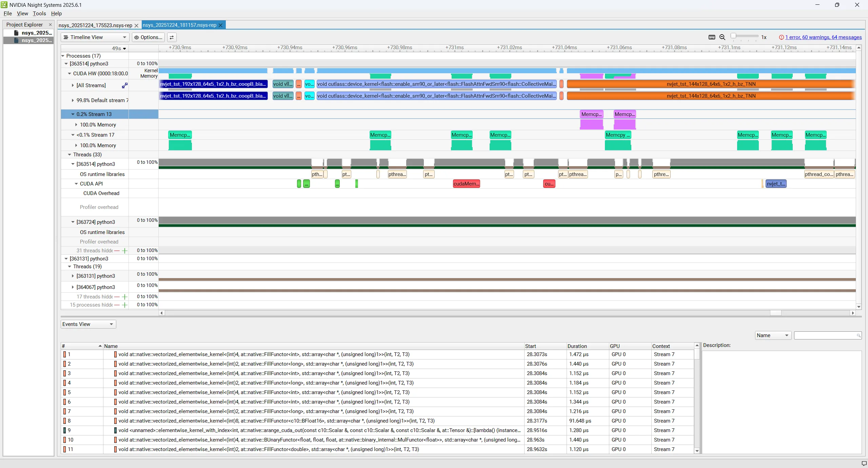Click the keyboard shortcuts icon
The width and height of the screenshot is (868, 468).
click(712, 37)
